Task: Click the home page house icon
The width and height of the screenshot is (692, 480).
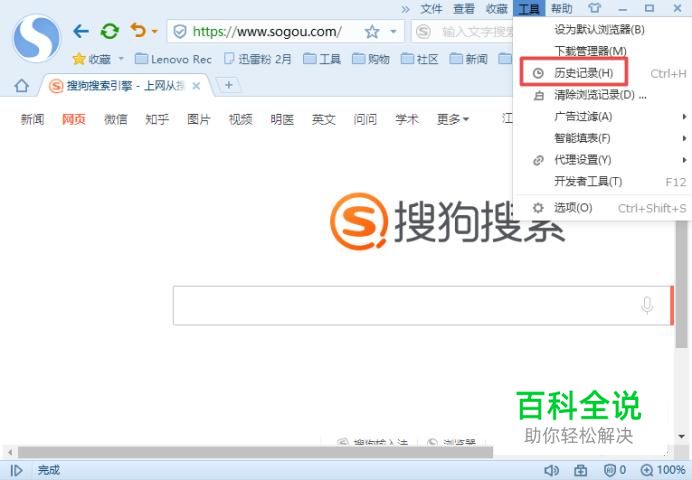Action: coord(21,86)
